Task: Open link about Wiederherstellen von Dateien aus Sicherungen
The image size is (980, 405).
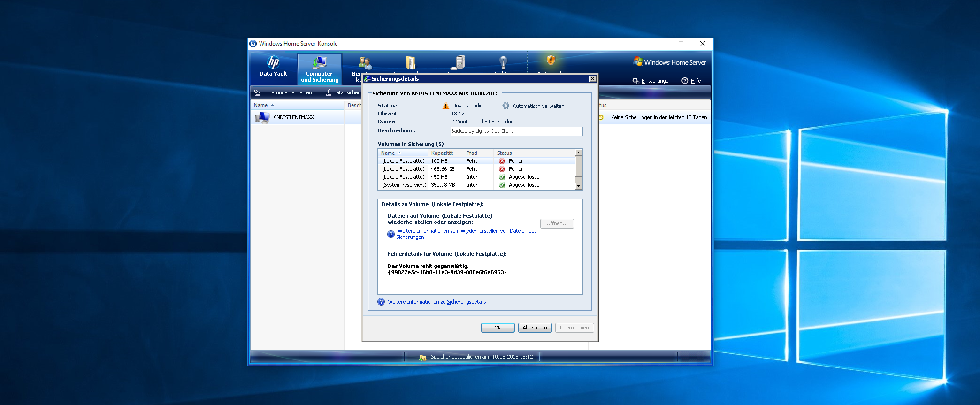Action: pyautogui.click(x=467, y=234)
